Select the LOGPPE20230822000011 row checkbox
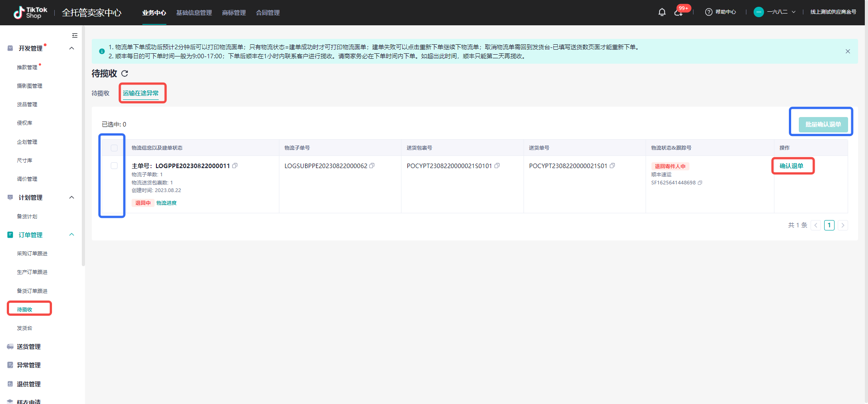Viewport: 868px width, 404px height. 114,166
